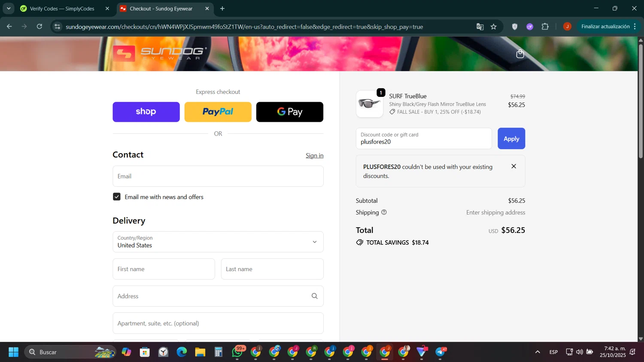Open the tab search dropdown arrow
The height and width of the screenshot is (362, 644).
click(x=9, y=9)
